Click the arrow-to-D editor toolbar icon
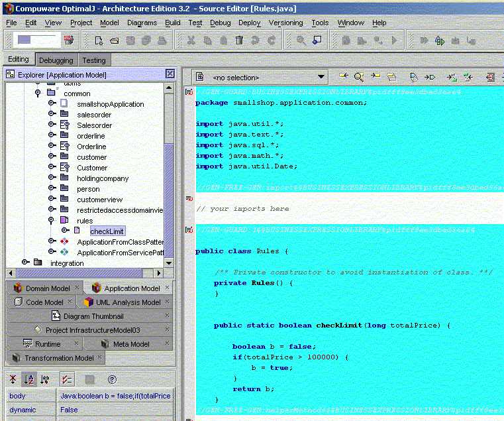 (429, 78)
